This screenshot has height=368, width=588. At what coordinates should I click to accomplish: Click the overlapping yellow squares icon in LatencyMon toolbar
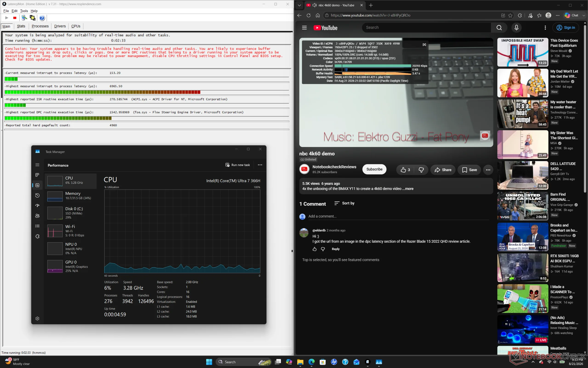point(32,18)
